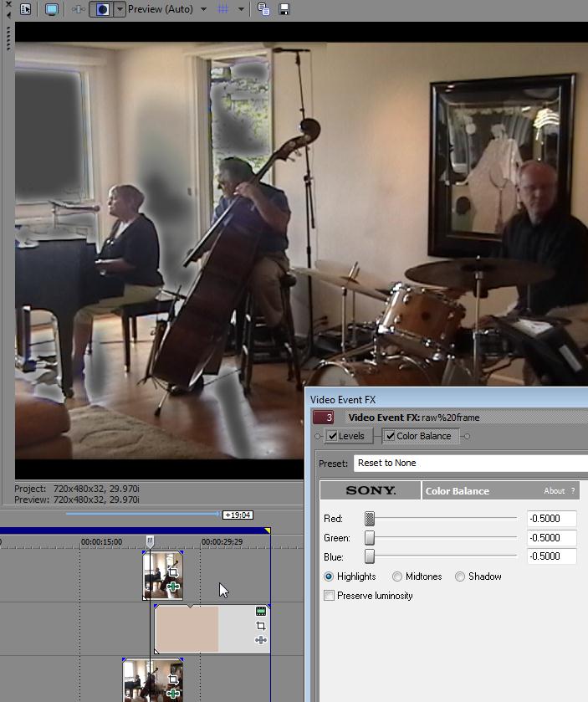The height and width of the screenshot is (702, 588).
Task: Click the Green value field
Action: [x=551, y=538]
